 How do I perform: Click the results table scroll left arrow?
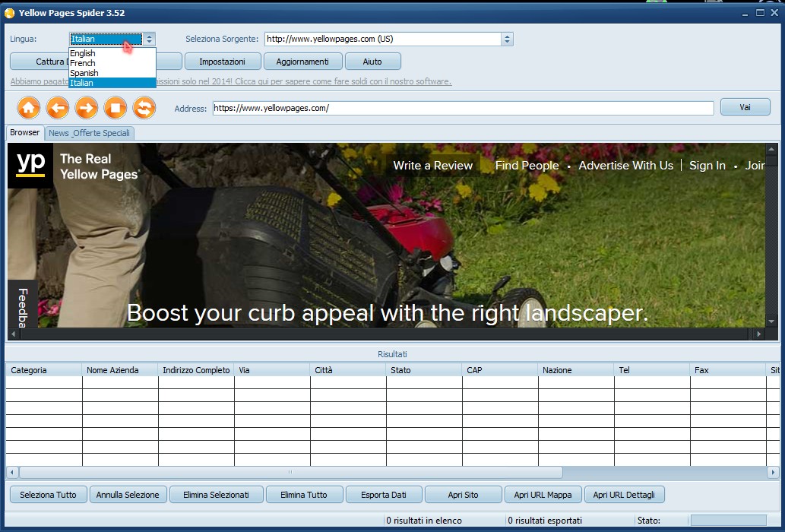[x=12, y=472]
